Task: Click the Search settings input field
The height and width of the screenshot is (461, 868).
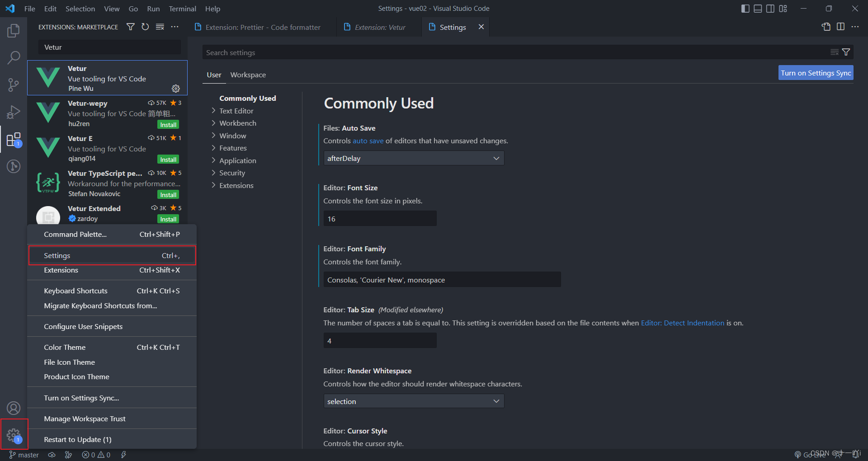Action: 515,52
